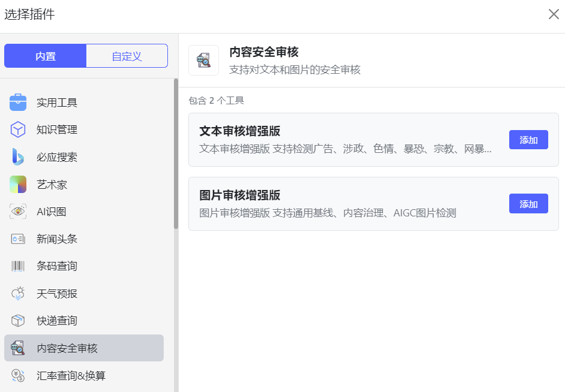Close the 选择插件 dialog
The height and width of the screenshot is (392, 565).
coord(553,14)
